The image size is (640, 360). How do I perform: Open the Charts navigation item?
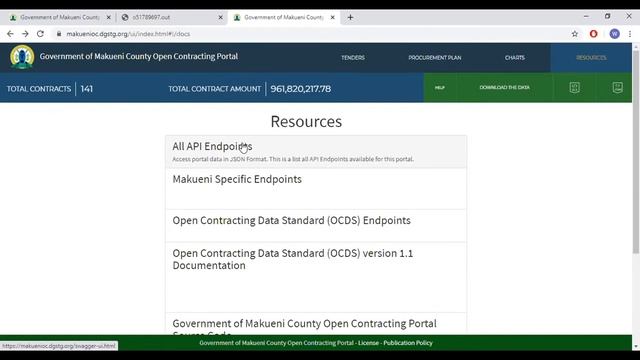[x=515, y=58]
